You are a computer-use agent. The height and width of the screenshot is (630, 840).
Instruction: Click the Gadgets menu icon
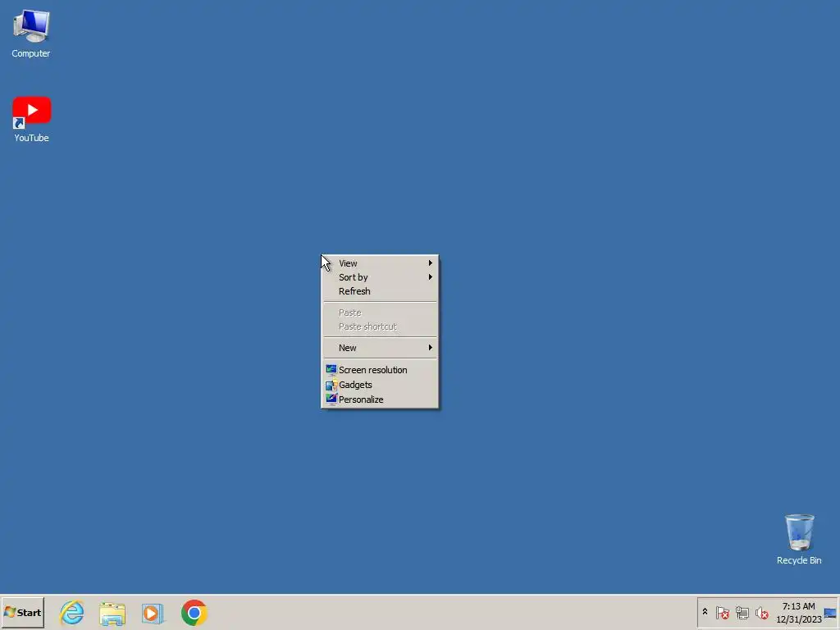(331, 385)
